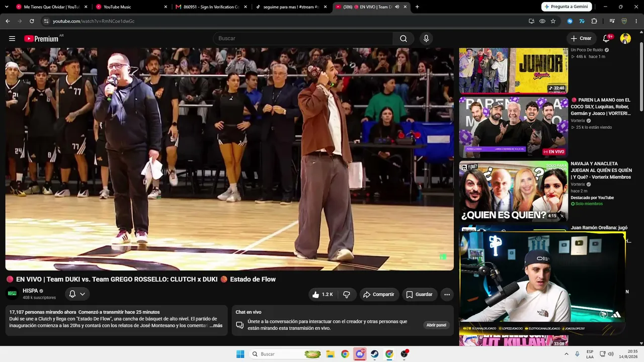The height and width of the screenshot is (362, 644).
Task: Click the YouTube search magnifier button
Action: pyautogui.click(x=404, y=39)
